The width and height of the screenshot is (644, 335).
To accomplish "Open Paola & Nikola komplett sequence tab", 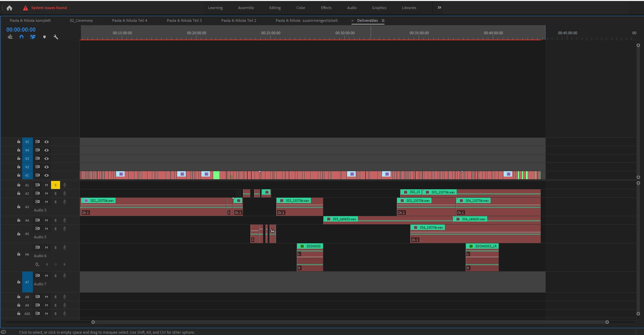I will coord(30,20).
